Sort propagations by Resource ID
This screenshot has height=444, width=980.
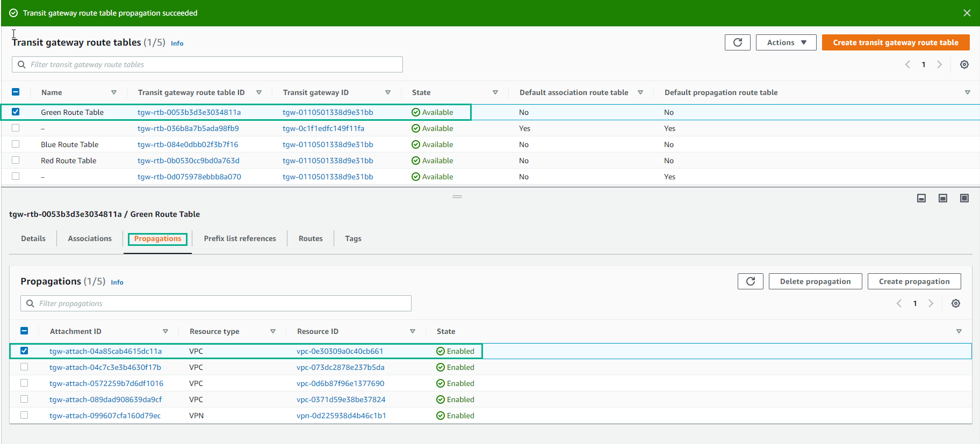[x=413, y=331]
